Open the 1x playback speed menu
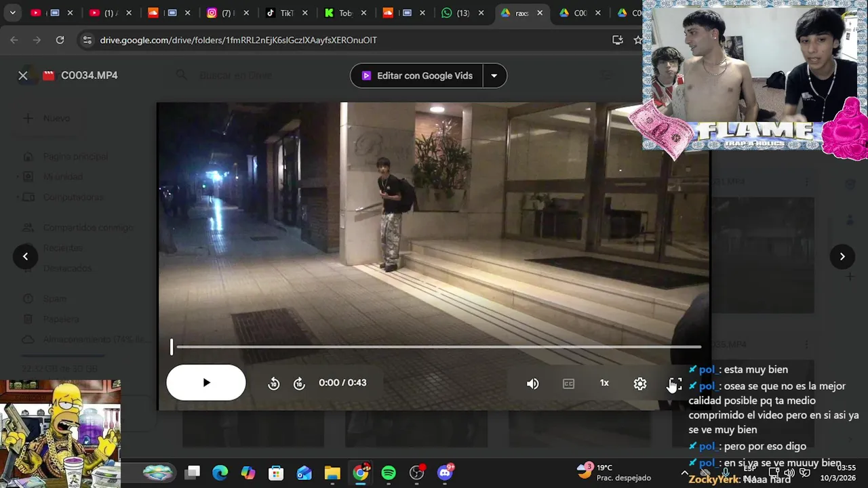 [x=604, y=383]
